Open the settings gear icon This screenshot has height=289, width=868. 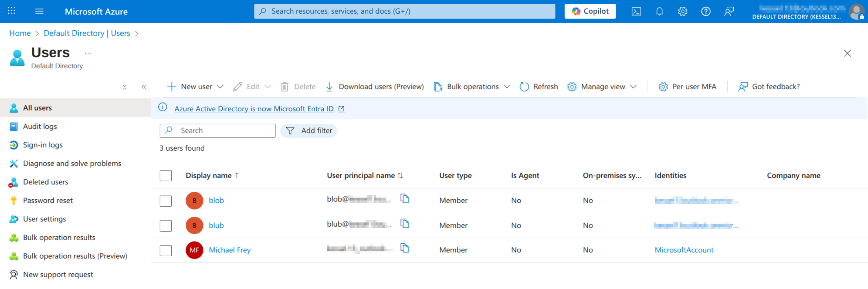tap(683, 11)
